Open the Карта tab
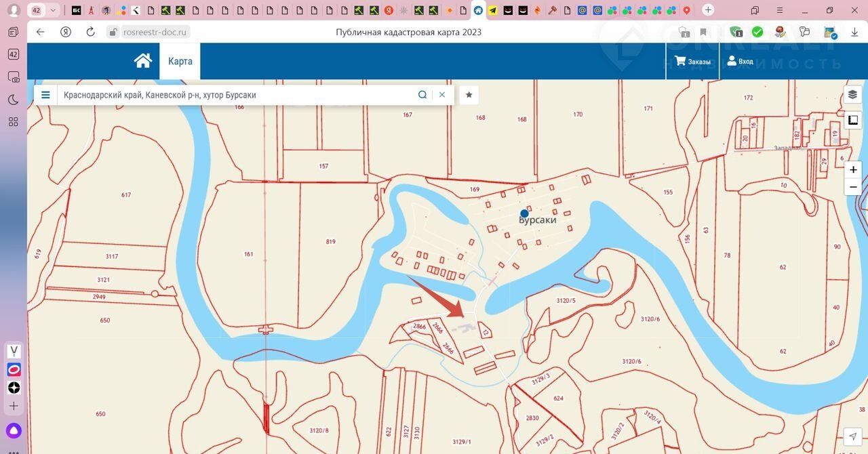Image resolution: width=868 pixels, height=454 pixels. point(180,61)
